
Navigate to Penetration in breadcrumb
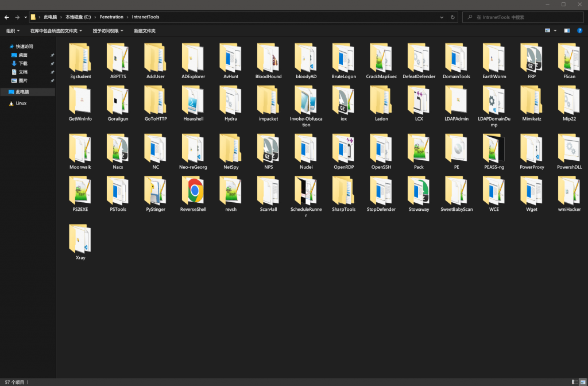coord(111,17)
